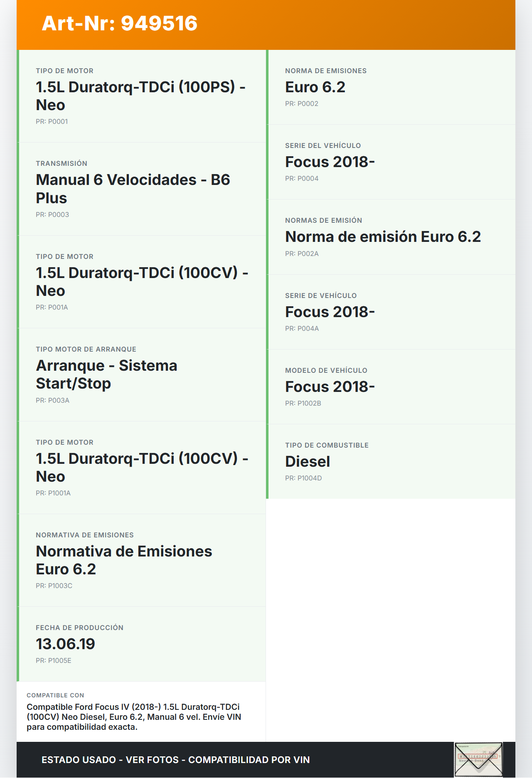Click the production date 13.06.19
Image resolution: width=532 pixels, height=778 pixels.
pyautogui.click(x=65, y=644)
